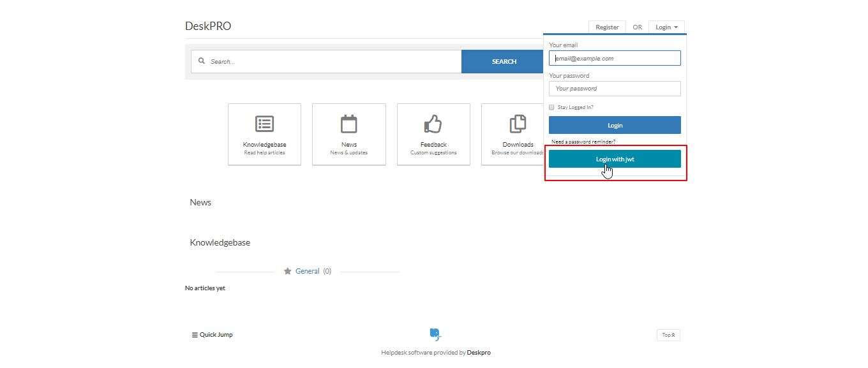868x368 pixels.
Task: Click the Knowledgebase list icon tile
Action: pos(264,135)
